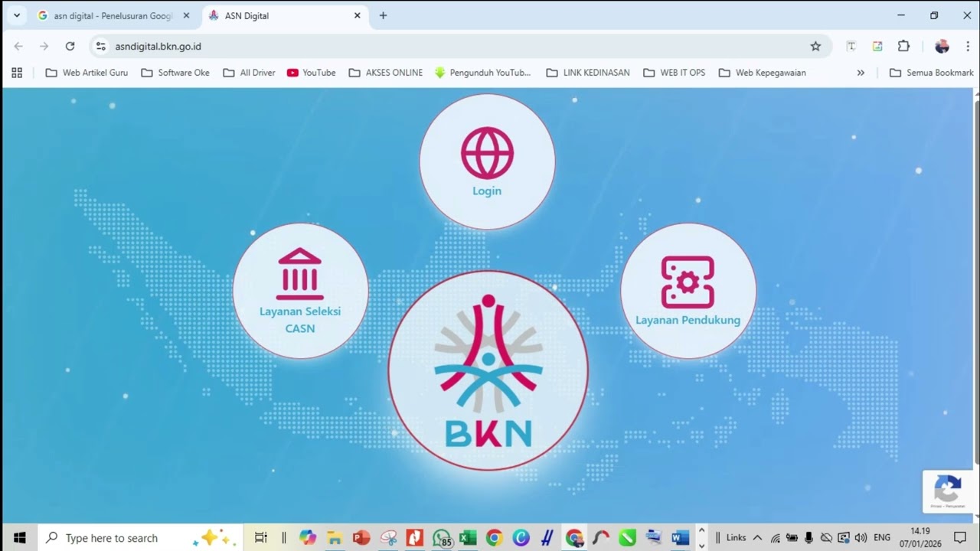Open WhatsApp from the taskbar
Screen dimensions: 980x551
442,538
